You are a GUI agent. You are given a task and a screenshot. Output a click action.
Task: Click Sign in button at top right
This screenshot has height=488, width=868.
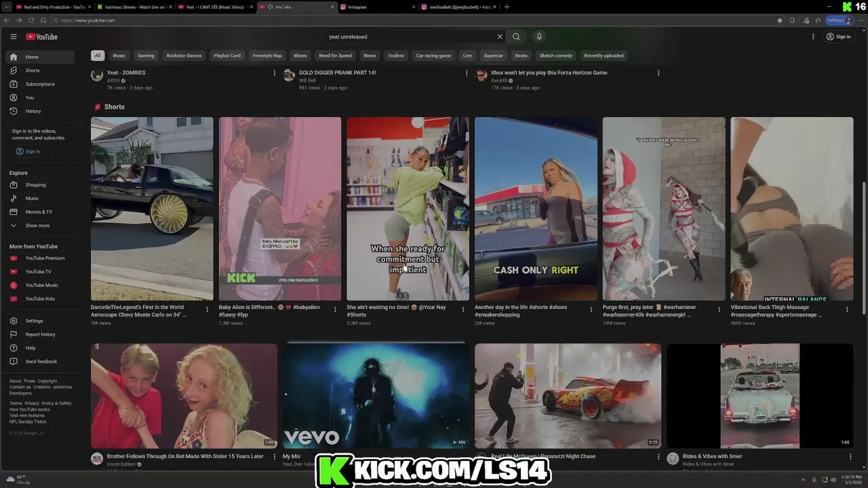[839, 37]
